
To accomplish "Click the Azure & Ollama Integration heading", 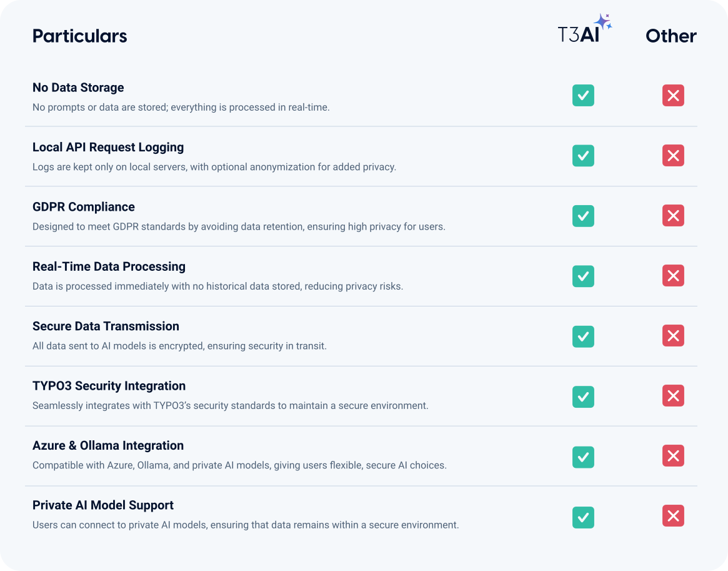I will 108,446.
